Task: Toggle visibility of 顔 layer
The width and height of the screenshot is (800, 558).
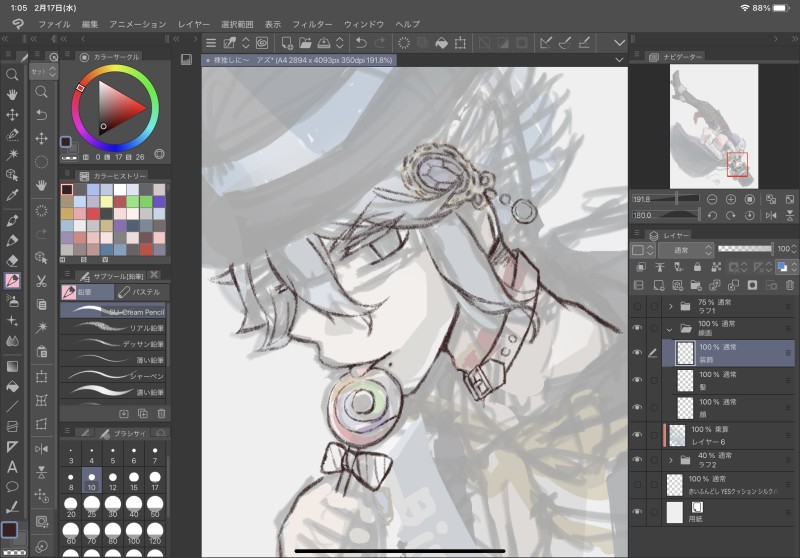Action: pyautogui.click(x=637, y=407)
